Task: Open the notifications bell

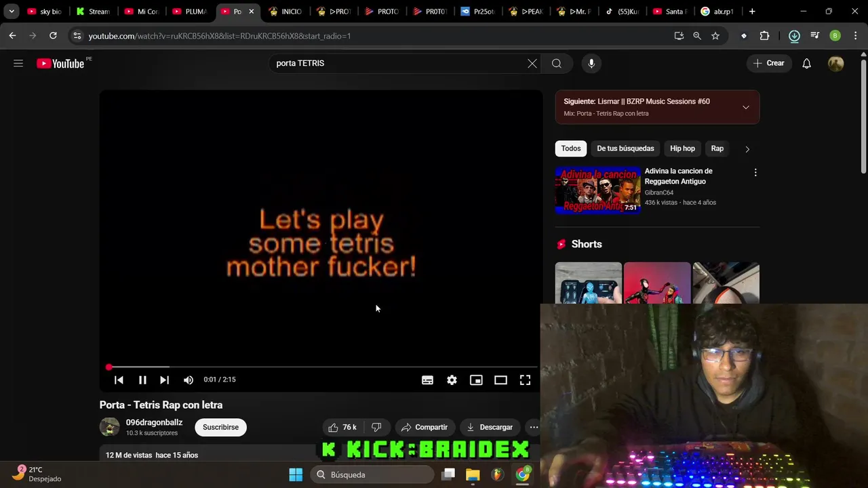Action: 806,63
